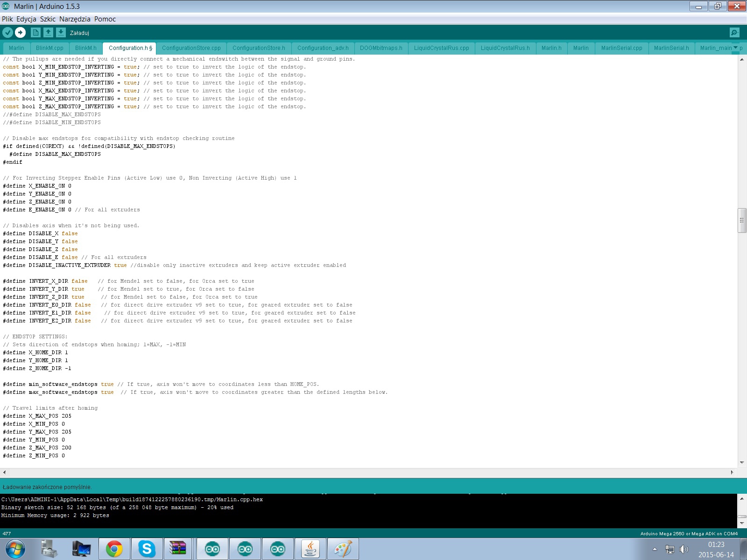Click the X_MIN_ENDSTOP_INVERTING line
747x560 pixels.
[154, 67]
